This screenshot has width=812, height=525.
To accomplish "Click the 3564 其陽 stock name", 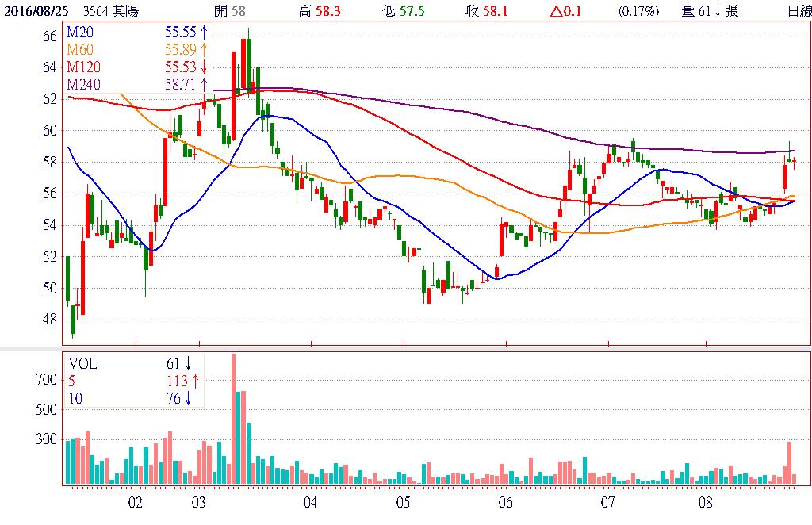I will [107, 12].
